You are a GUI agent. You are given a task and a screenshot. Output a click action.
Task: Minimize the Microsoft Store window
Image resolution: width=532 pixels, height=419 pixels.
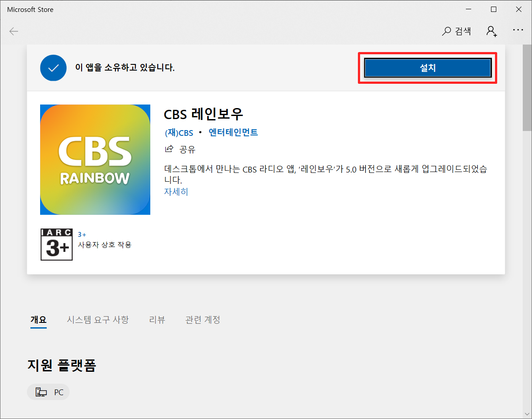pos(468,9)
